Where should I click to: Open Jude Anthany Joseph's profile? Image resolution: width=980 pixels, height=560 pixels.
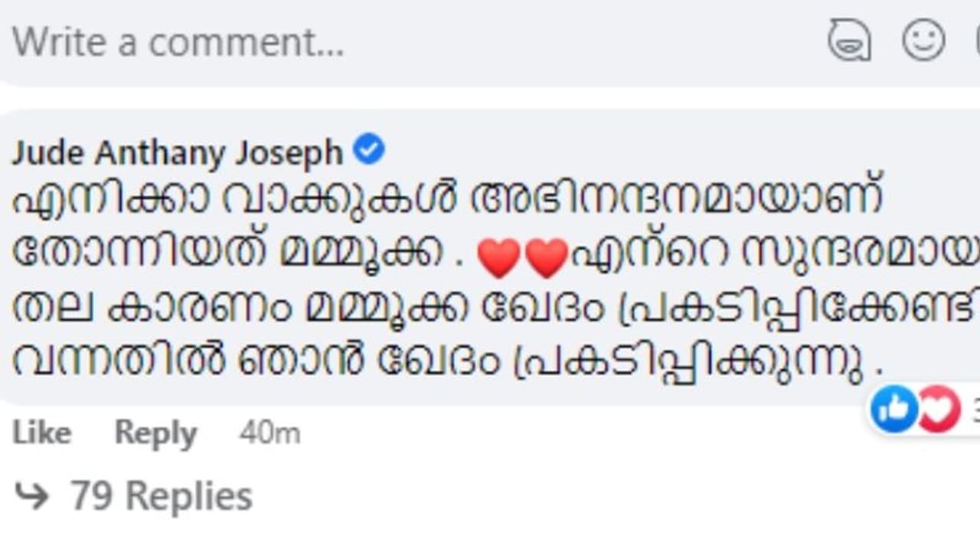pyautogui.click(x=177, y=153)
